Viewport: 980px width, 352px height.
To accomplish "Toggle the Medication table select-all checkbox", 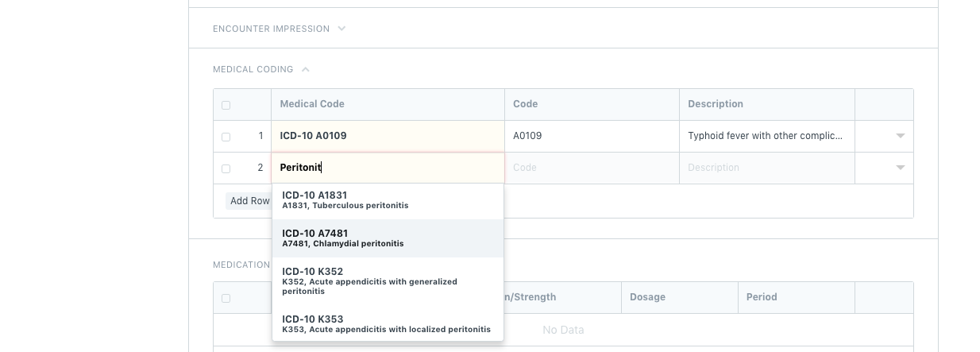I will [x=226, y=298].
